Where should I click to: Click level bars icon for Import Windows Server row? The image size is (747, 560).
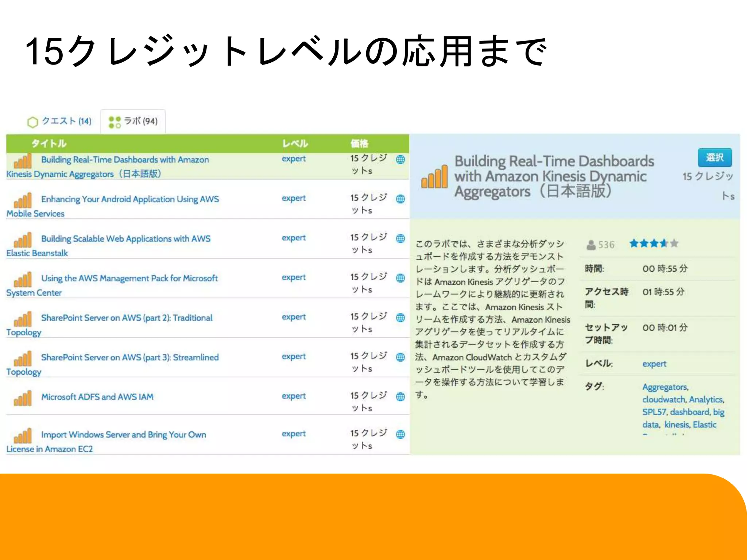point(23,436)
